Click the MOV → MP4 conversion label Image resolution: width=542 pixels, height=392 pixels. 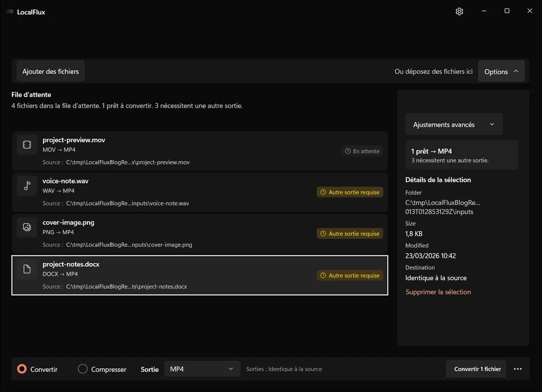[59, 150]
